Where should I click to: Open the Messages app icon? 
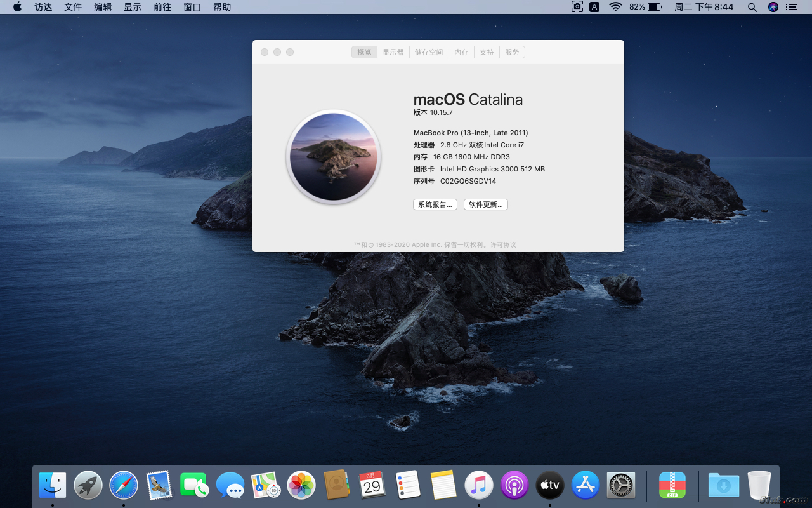(230, 486)
